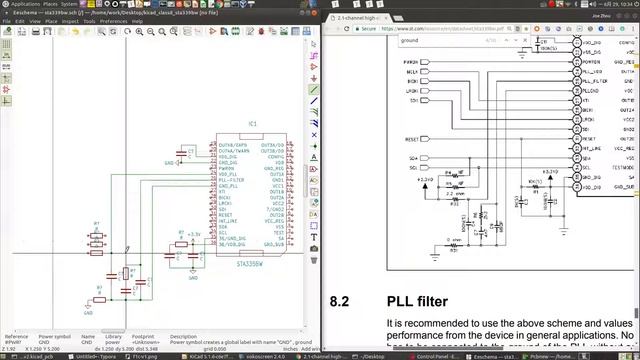
Task: Select the place wire tool
Action: click(x=313, y=89)
